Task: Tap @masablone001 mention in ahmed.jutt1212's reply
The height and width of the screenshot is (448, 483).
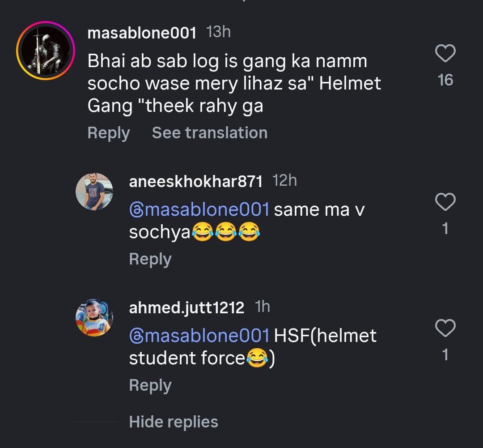Action: click(x=199, y=336)
